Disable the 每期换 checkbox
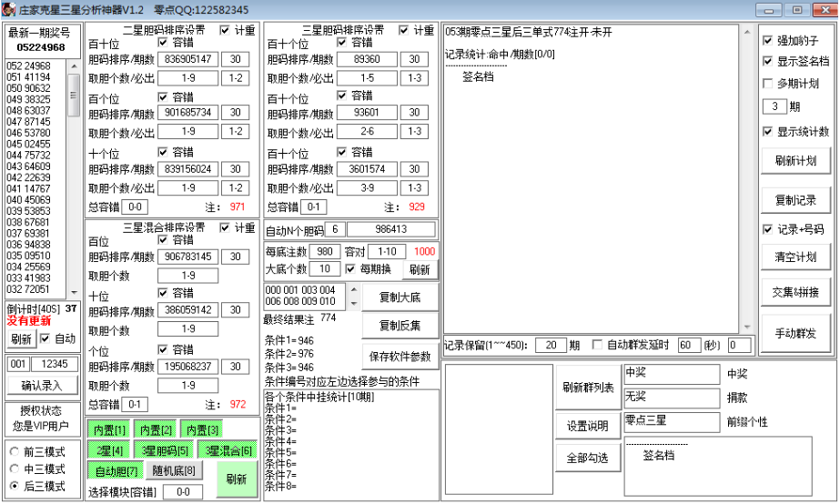Viewport: 840px width, 504px height. [x=351, y=269]
